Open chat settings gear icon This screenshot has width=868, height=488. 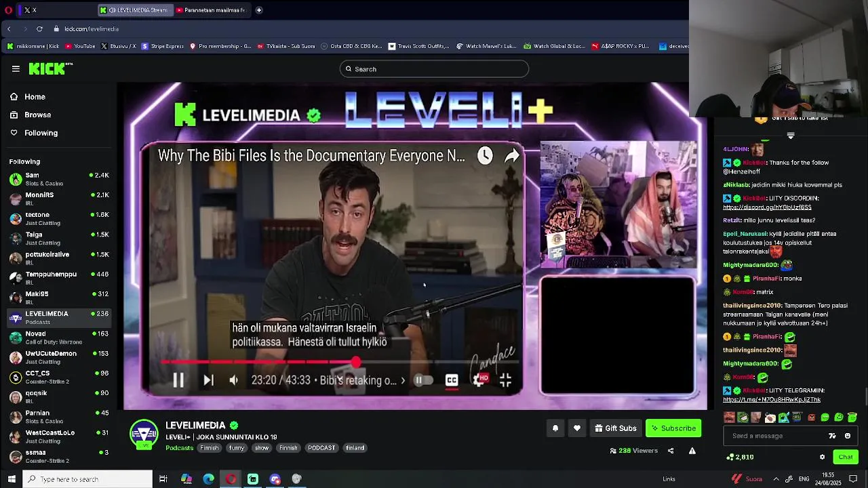(823, 457)
